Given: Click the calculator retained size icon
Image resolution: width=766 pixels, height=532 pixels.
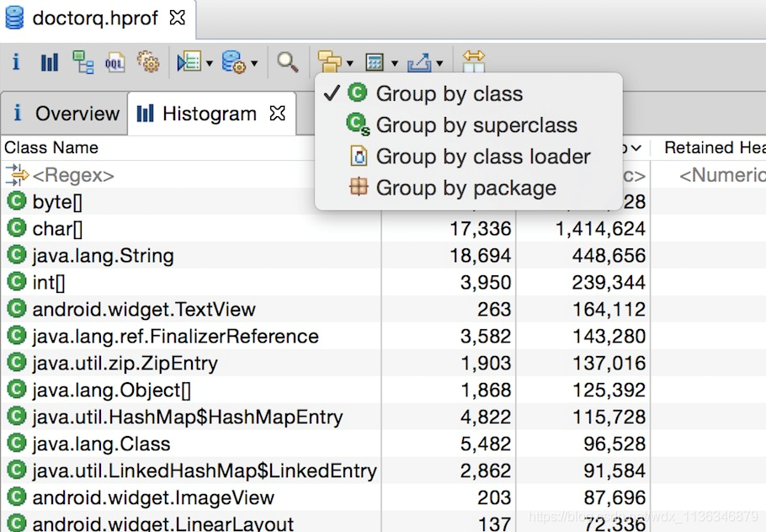Looking at the screenshot, I should coord(375,61).
